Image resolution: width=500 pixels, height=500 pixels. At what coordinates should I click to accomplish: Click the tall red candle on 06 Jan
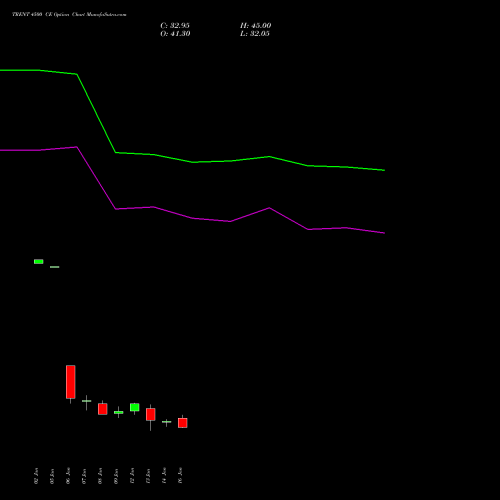click(71, 382)
